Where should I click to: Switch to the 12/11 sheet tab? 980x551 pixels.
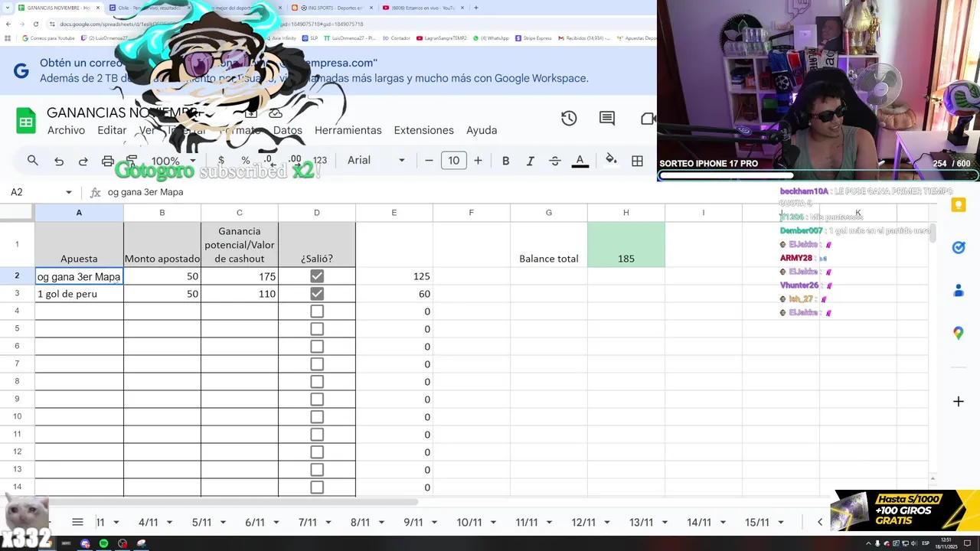point(583,523)
